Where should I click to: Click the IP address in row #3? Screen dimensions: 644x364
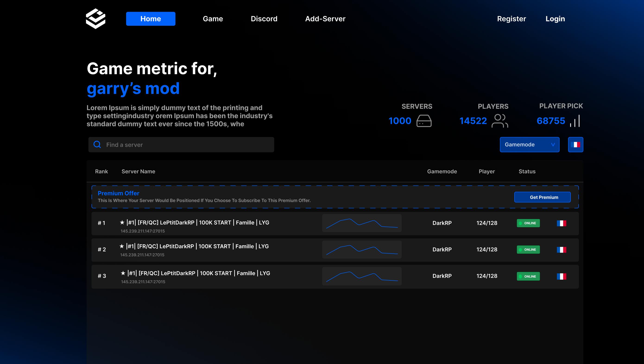click(143, 282)
